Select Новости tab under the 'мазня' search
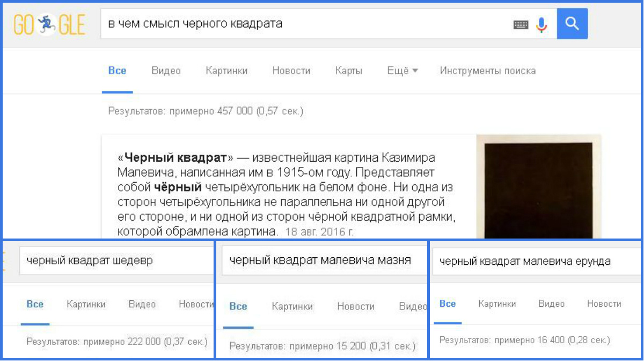This screenshot has width=644, height=361. tap(355, 307)
